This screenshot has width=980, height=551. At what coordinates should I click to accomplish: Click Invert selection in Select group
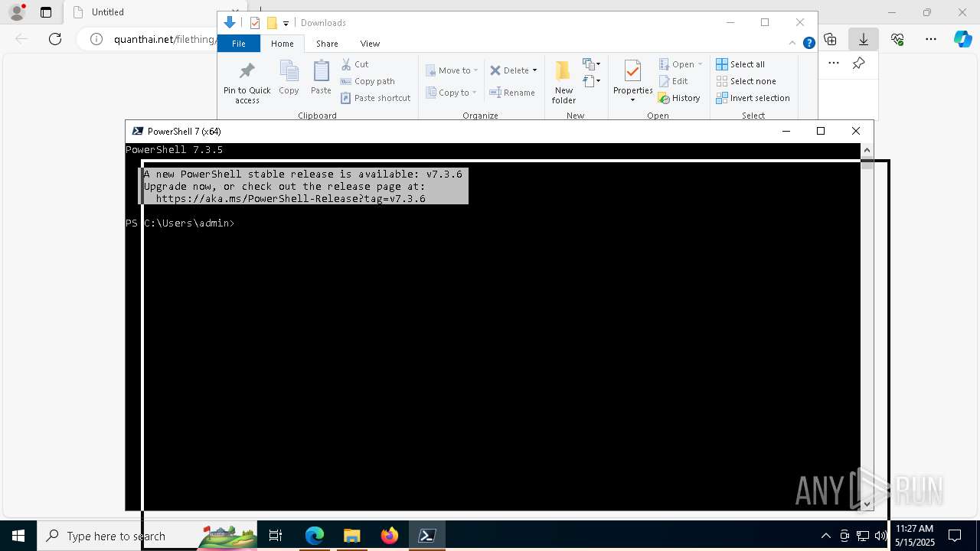pyautogui.click(x=753, y=98)
